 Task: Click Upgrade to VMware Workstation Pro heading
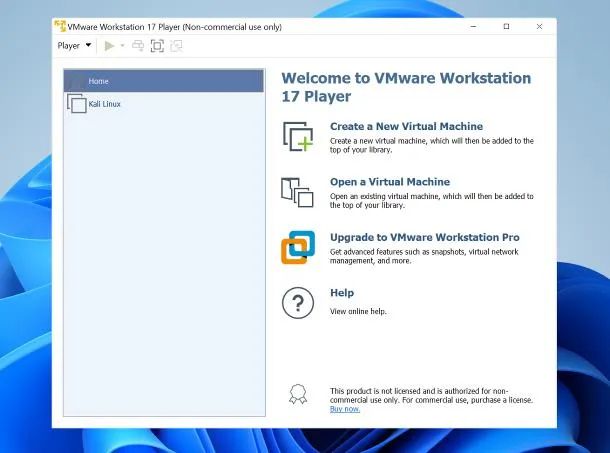(424, 237)
